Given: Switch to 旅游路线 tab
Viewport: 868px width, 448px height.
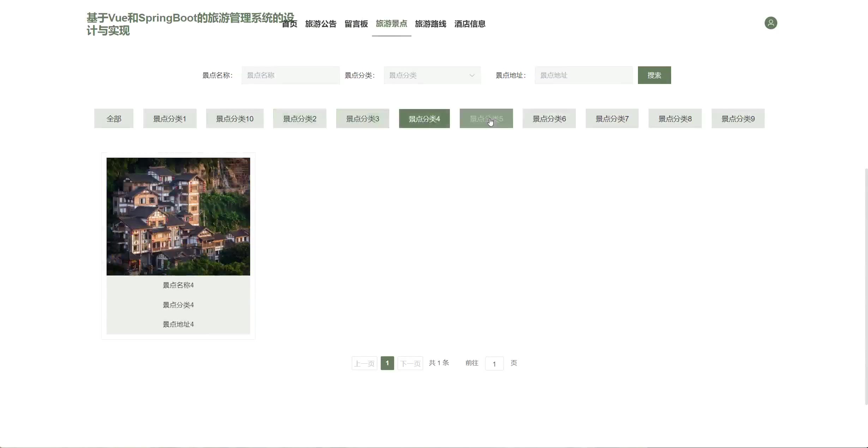Looking at the screenshot, I should pos(430,24).
